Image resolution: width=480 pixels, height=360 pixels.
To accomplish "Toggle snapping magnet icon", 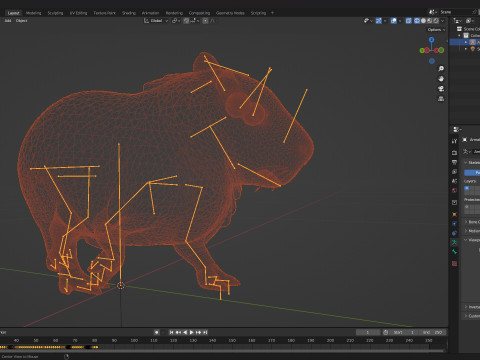I will click(x=186, y=21).
